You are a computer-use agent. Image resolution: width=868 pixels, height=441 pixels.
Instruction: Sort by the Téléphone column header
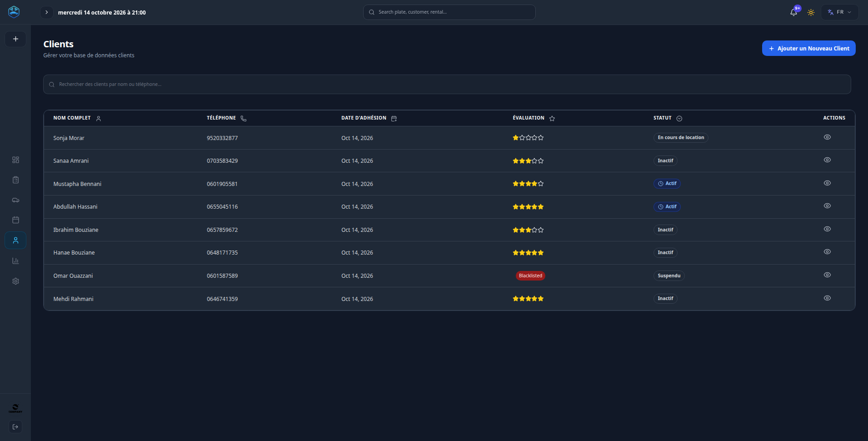click(226, 118)
